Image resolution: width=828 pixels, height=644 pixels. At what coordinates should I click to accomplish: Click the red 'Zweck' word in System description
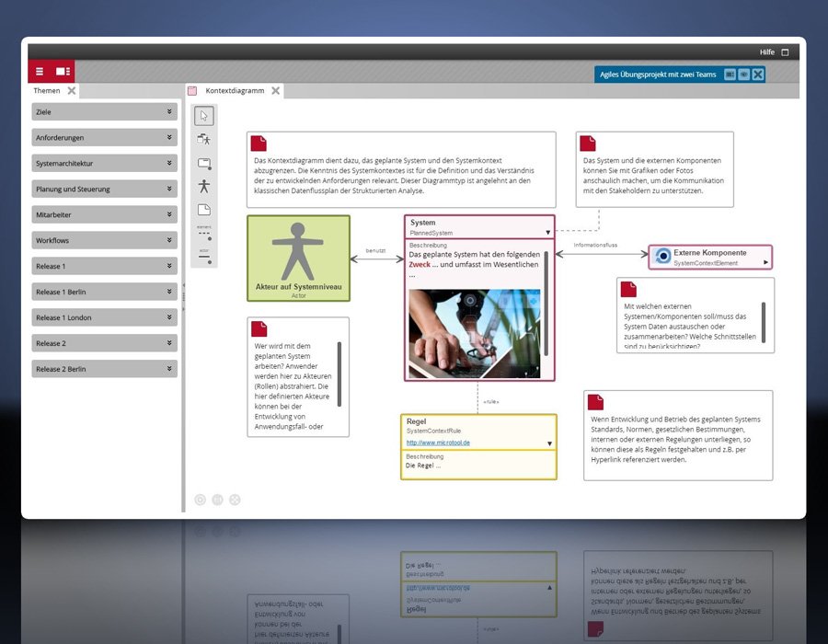(420, 264)
